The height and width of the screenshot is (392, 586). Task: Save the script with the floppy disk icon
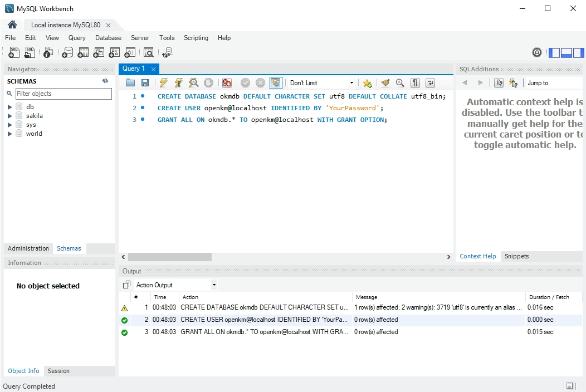[x=145, y=83]
